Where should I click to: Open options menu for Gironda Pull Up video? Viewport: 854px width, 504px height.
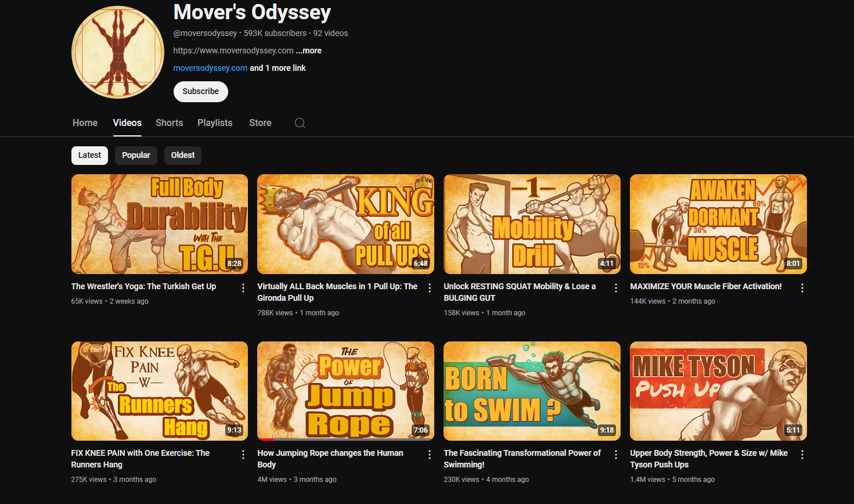[430, 288]
